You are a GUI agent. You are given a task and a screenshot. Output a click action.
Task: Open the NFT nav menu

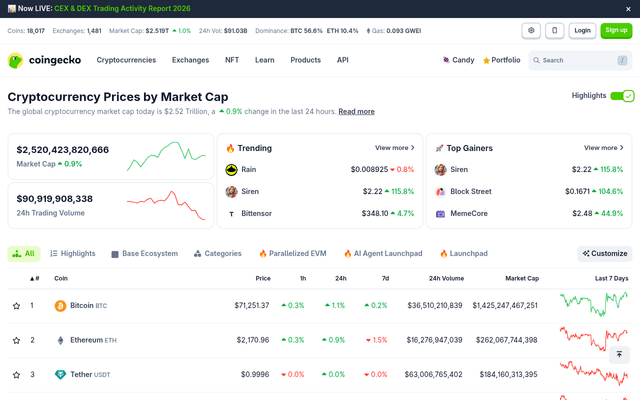[x=232, y=60]
